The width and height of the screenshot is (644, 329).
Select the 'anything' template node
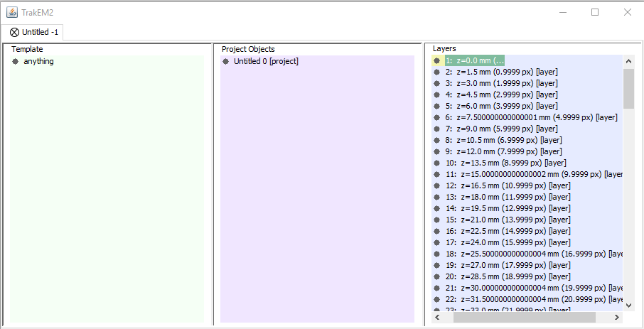(38, 61)
